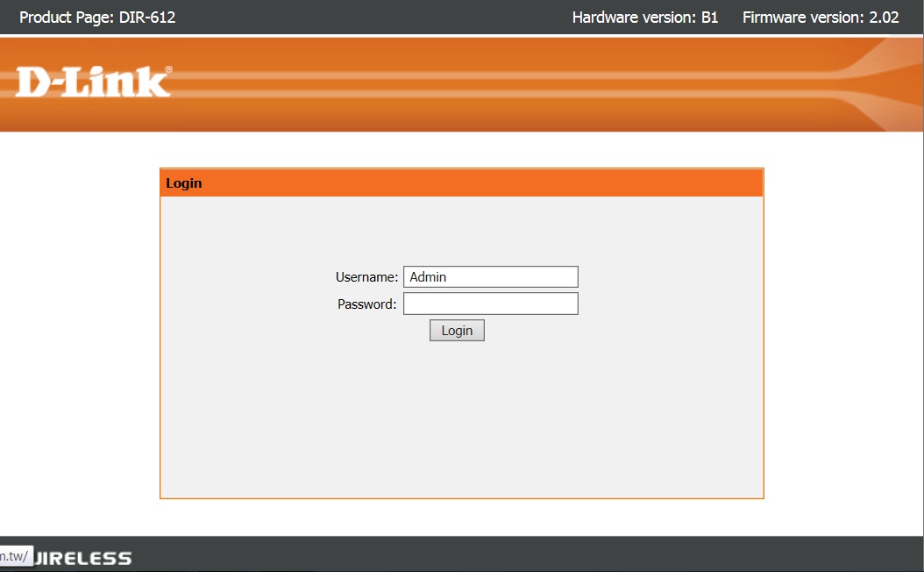The height and width of the screenshot is (572, 924).
Task: Click the Username: label
Action: point(366,277)
